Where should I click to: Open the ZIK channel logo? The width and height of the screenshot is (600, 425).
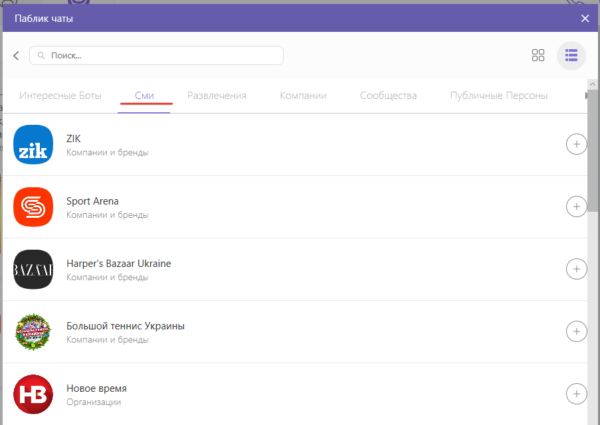33,145
